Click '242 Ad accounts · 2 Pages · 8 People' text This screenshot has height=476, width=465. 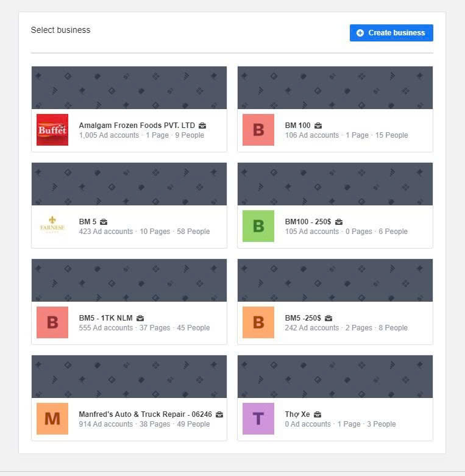[346, 327]
